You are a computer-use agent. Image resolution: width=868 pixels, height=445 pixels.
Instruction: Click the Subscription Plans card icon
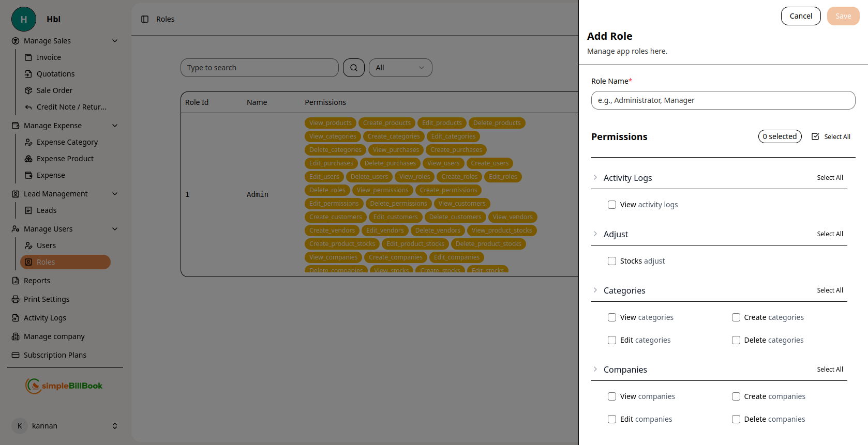16,355
